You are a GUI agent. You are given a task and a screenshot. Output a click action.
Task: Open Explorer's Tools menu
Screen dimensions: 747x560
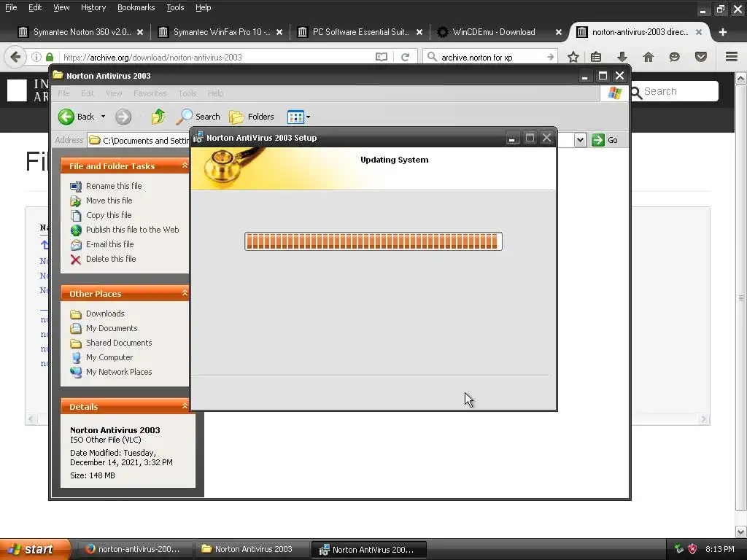point(187,93)
